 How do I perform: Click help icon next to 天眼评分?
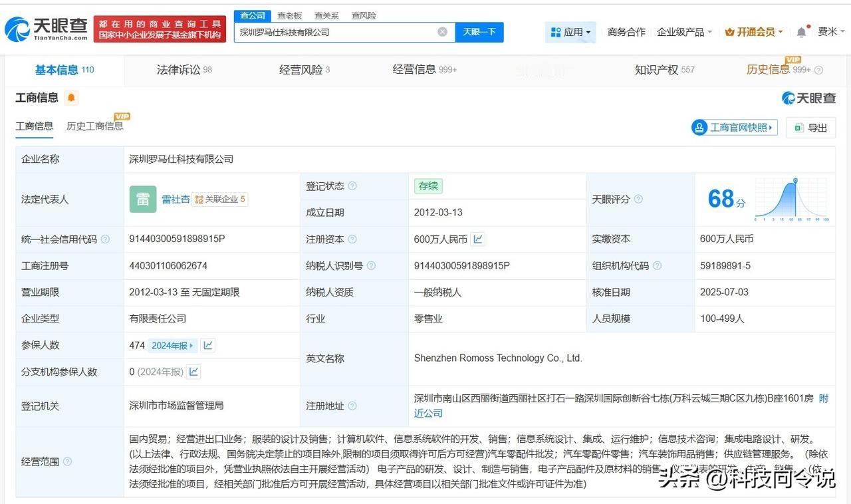point(638,199)
